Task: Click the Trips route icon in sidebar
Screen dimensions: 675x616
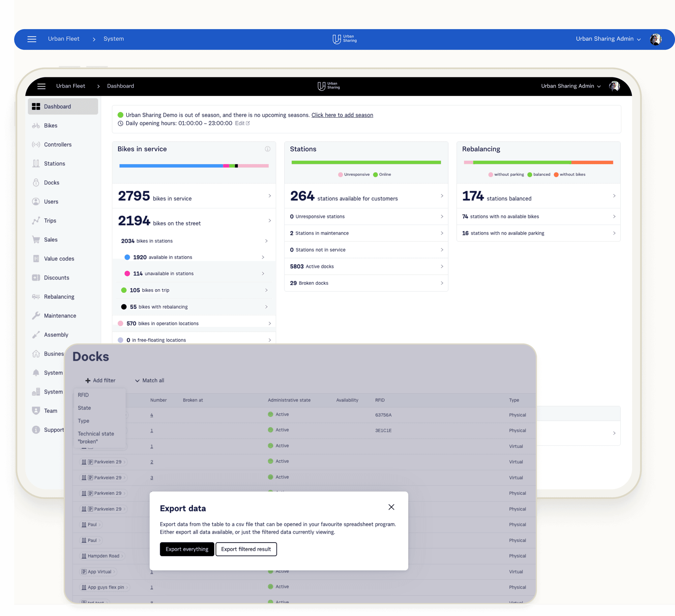Action: pyautogui.click(x=36, y=220)
